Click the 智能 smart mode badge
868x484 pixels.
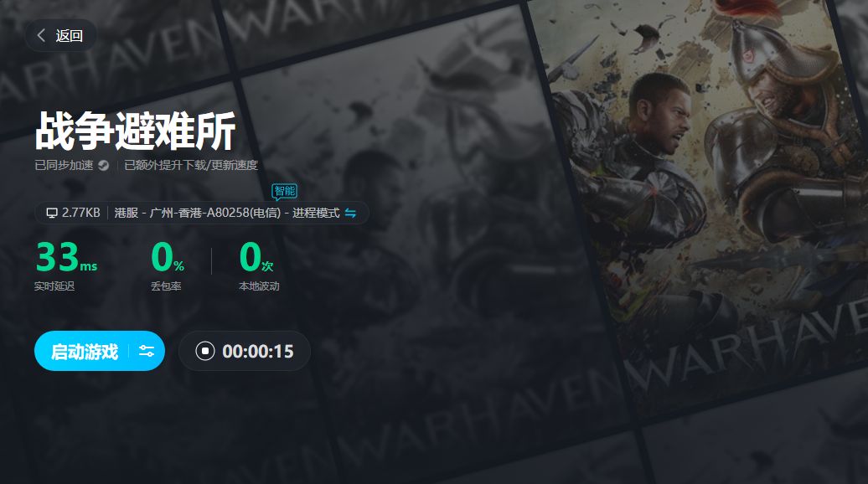285,192
